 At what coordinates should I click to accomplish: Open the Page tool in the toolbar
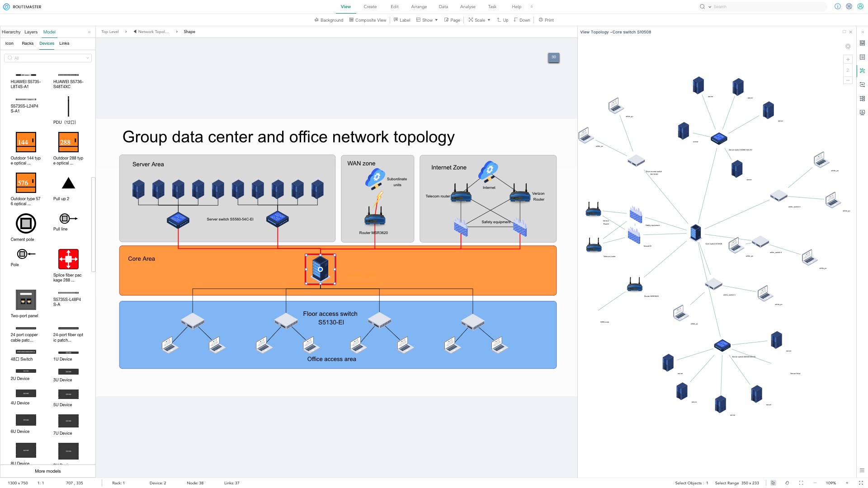(x=452, y=20)
